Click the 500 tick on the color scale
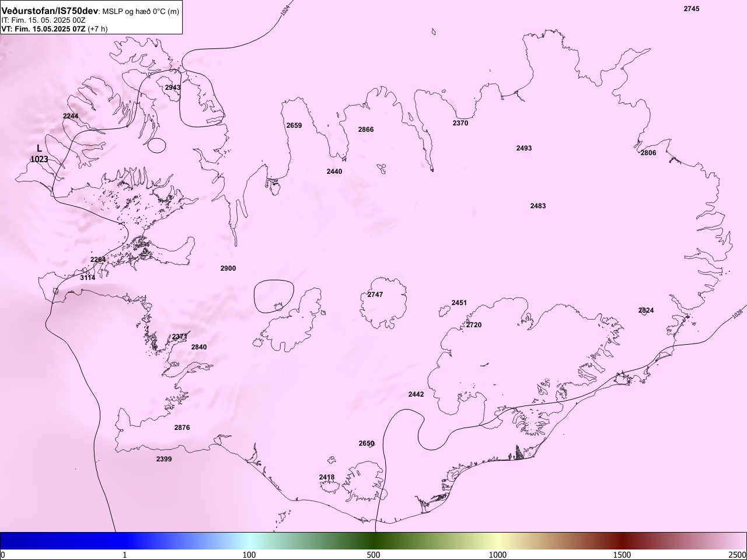The width and height of the screenshot is (747, 560). (x=373, y=554)
